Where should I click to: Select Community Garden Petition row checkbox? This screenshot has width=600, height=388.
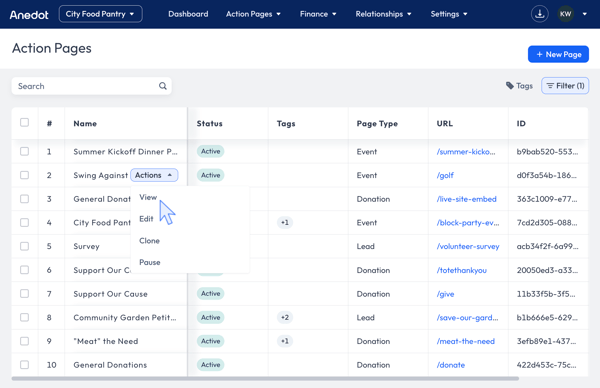click(24, 318)
